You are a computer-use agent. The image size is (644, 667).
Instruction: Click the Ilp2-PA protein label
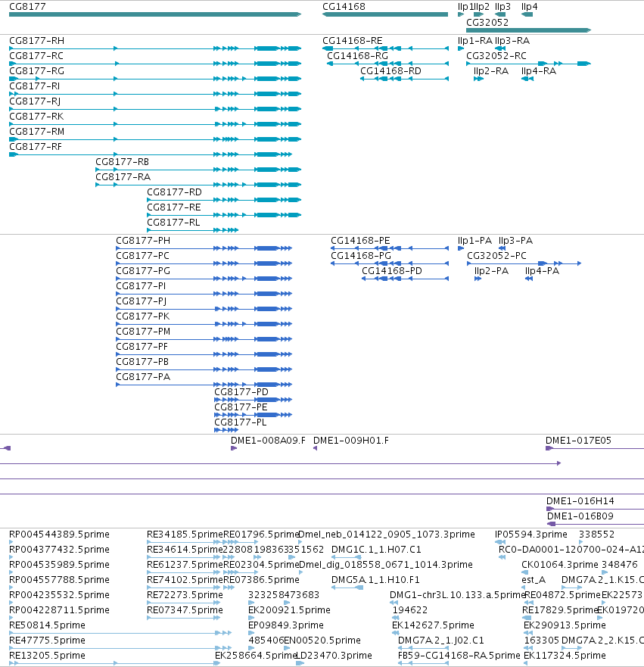point(491,271)
